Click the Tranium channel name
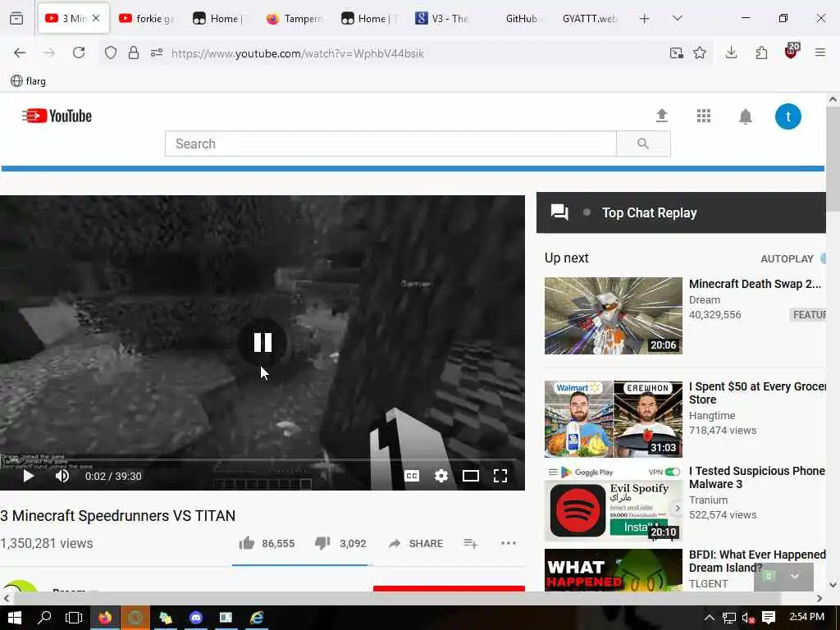This screenshot has height=630, width=840. pos(708,500)
